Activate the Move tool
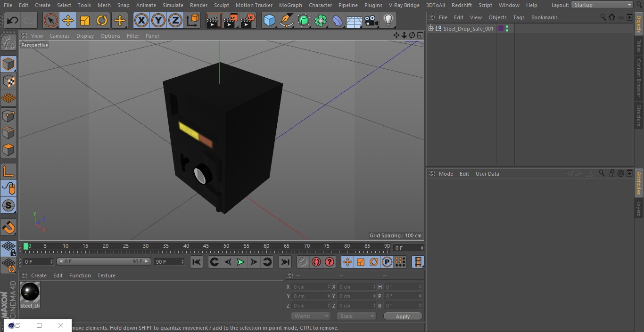Viewport: 644px width, 332px height. [68, 20]
